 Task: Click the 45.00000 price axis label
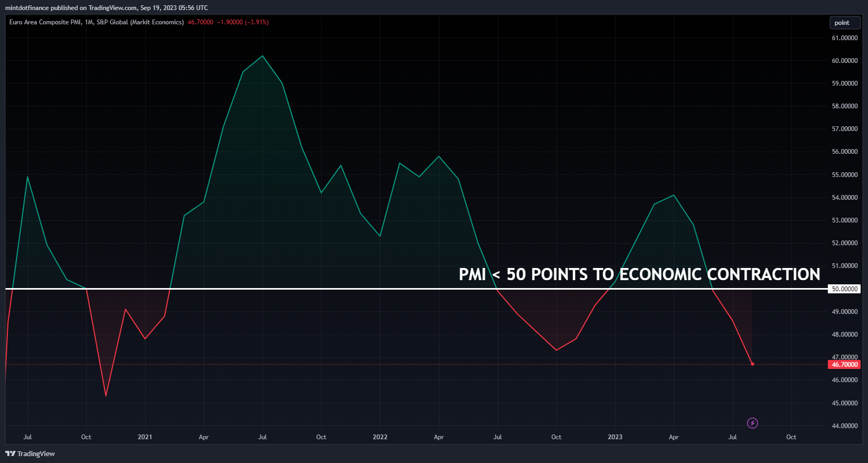click(845, 403)
